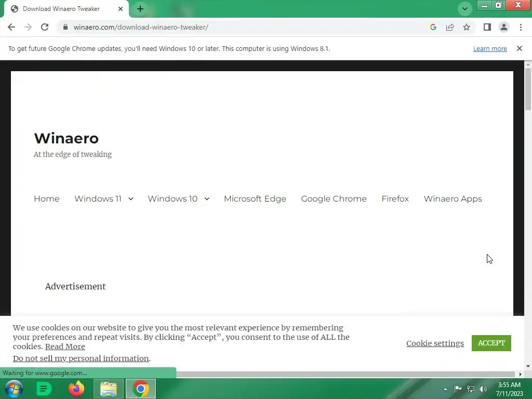Open the Winaero Apps menu item
532x399 pixels.
click(453, 199)
